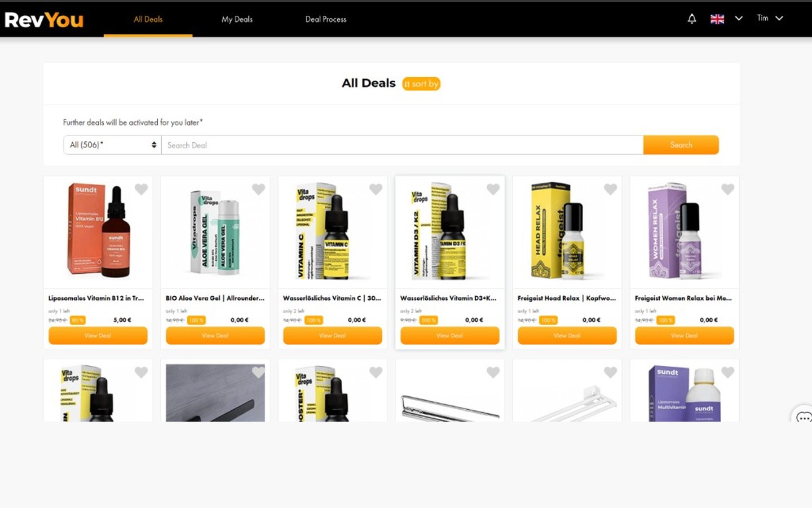View Deal for Wasserlösliches Vitamin C

tap(333, 335)
